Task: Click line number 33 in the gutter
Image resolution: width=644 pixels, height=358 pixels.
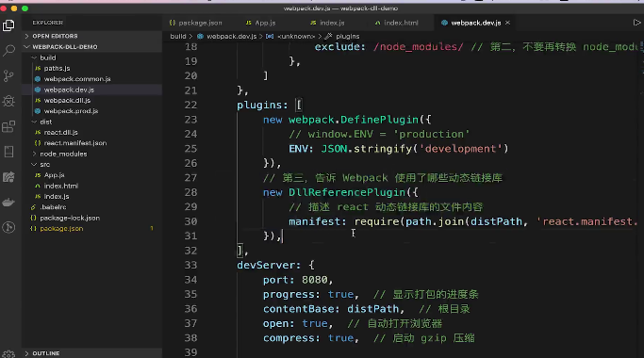Action: (x=190, y=265)
